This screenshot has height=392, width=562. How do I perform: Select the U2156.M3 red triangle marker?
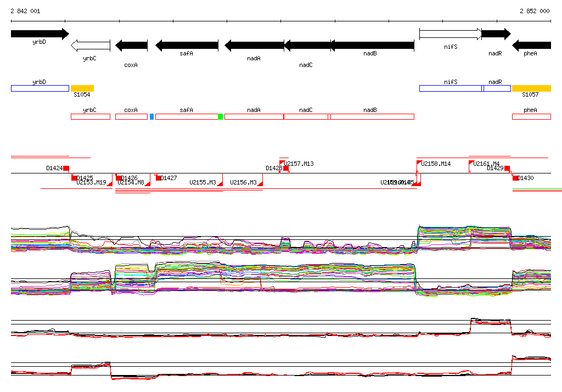[260, 183]
